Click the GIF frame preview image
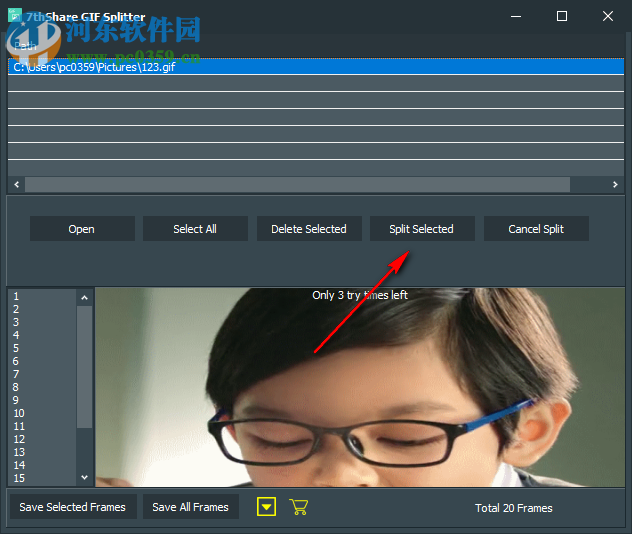 (x=360, y=387)
